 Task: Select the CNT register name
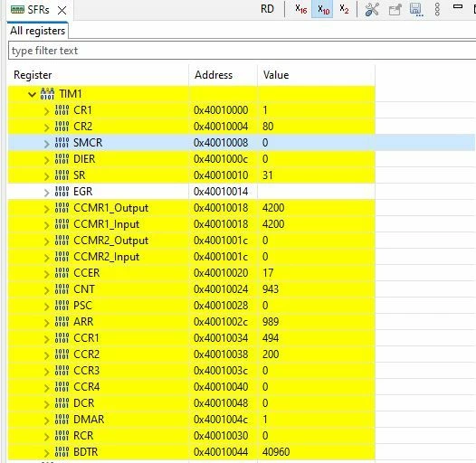[84, 289]
